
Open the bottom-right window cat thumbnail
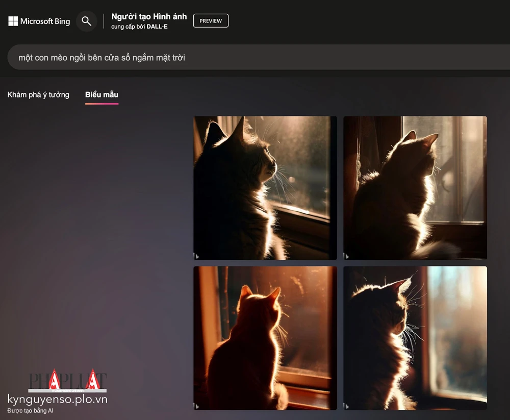point(415,338)
